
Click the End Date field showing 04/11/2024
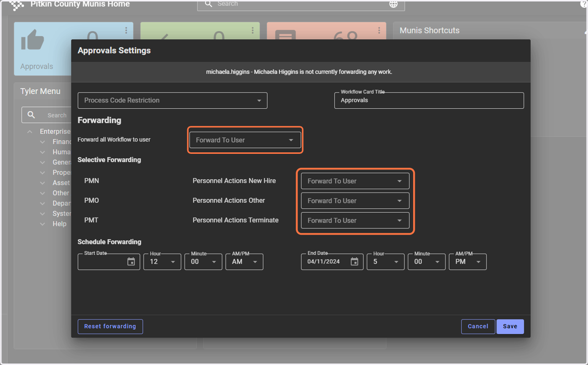pyautogui.click(x=332, y=262)
